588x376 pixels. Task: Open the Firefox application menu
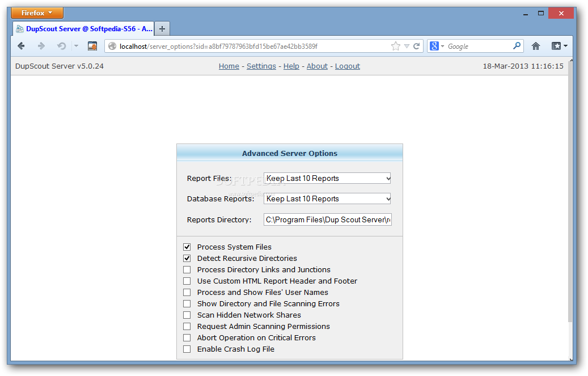[37, 12]
